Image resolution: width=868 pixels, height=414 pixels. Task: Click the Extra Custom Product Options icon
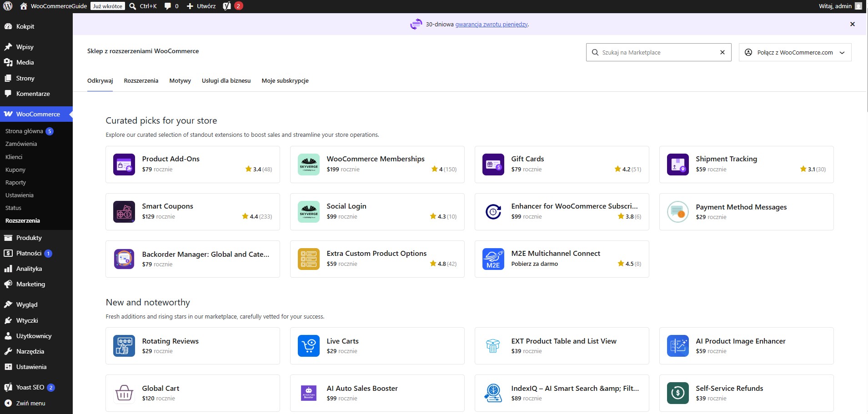pyautogui.click(x=309, y=259)
